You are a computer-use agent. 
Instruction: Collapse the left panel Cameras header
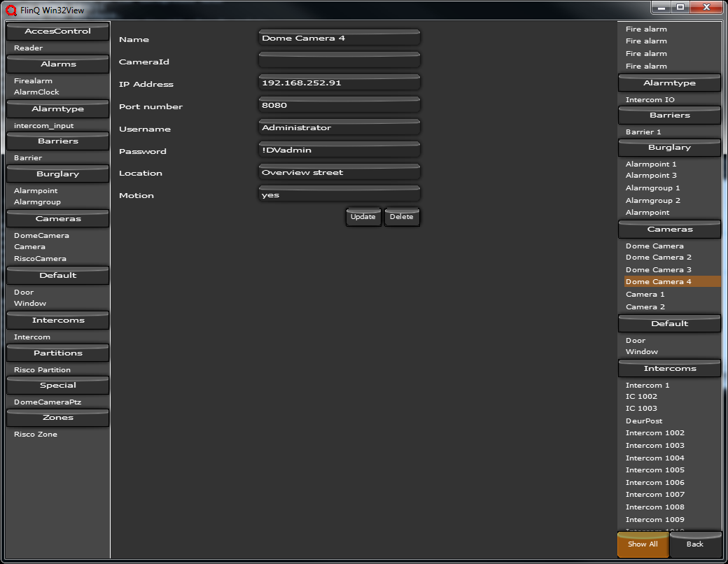coord(58,218)
